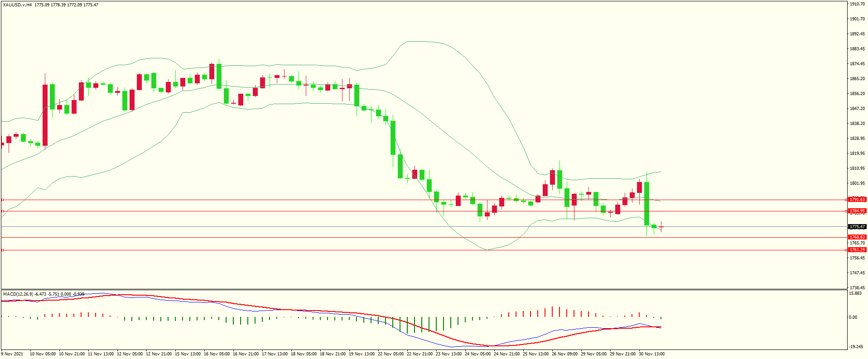The height and width of the screenshot is (359, 868).
Task: Click the 1838.20 price scale value
Action: (858, 124)
